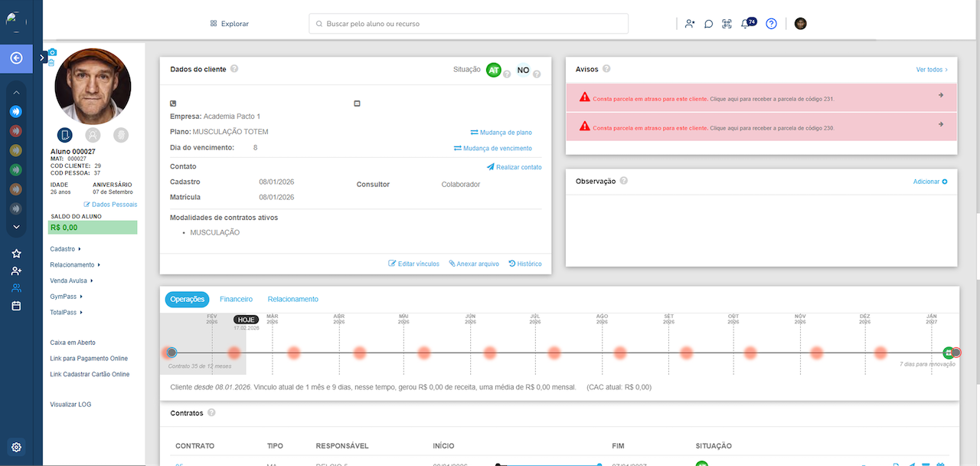The height and width of the screenshot is (466, 980).
Task: Click the student search input field
Action: tap(469, 24)
